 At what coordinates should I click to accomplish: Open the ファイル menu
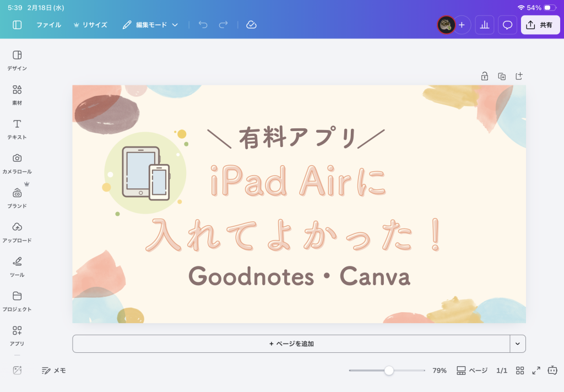click(x=48, y=25)
